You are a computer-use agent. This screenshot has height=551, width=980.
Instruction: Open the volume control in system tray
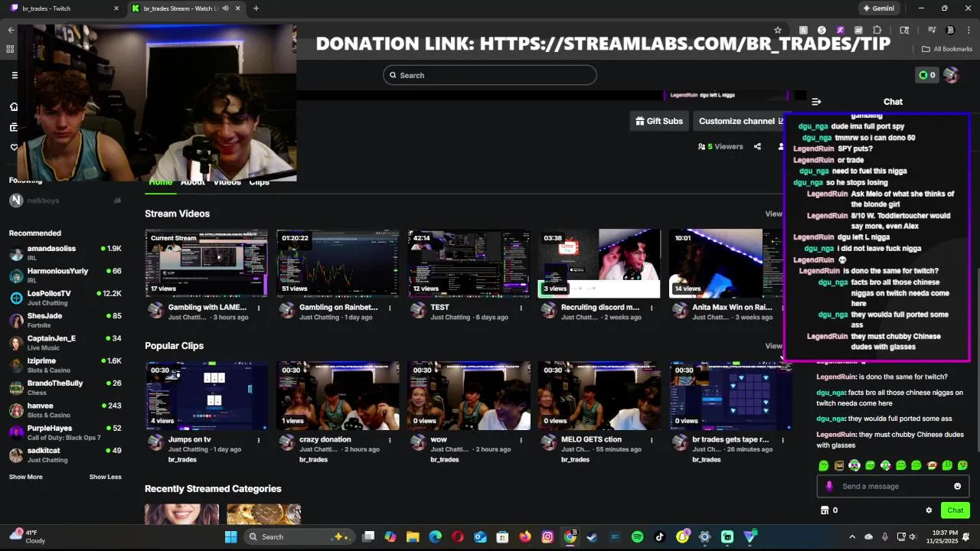click(x=913, y=537)
